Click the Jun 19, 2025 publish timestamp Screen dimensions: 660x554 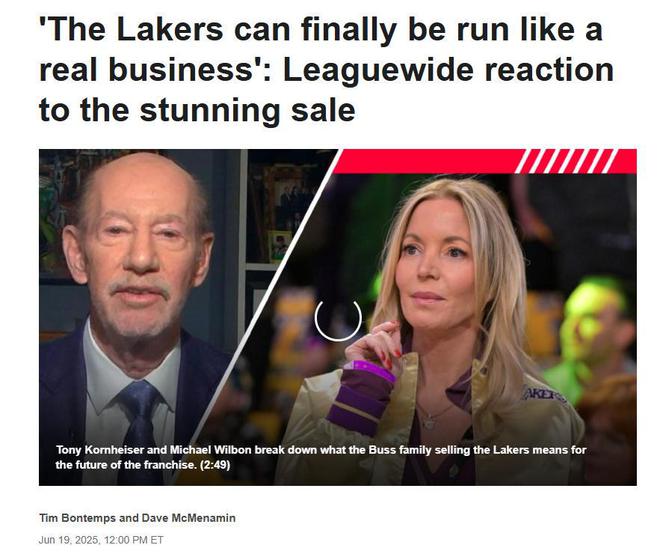pos(101,540)
